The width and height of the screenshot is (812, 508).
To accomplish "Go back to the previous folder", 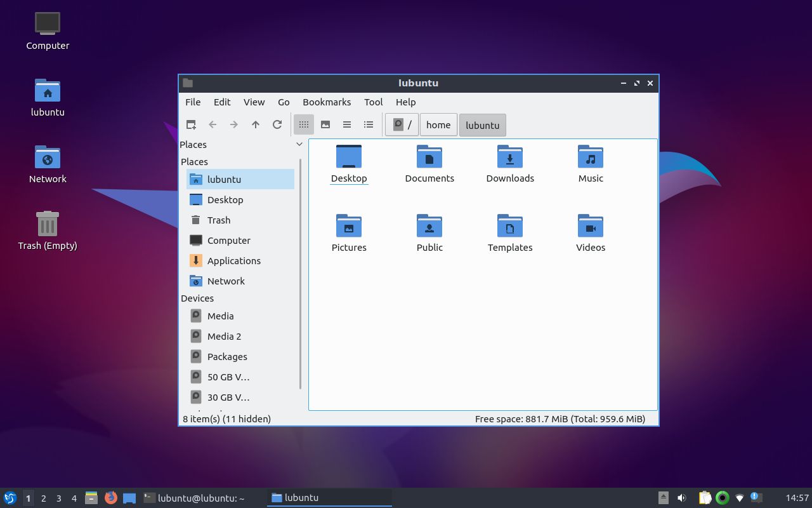I will pyautogui.click(x=213, y=124).
